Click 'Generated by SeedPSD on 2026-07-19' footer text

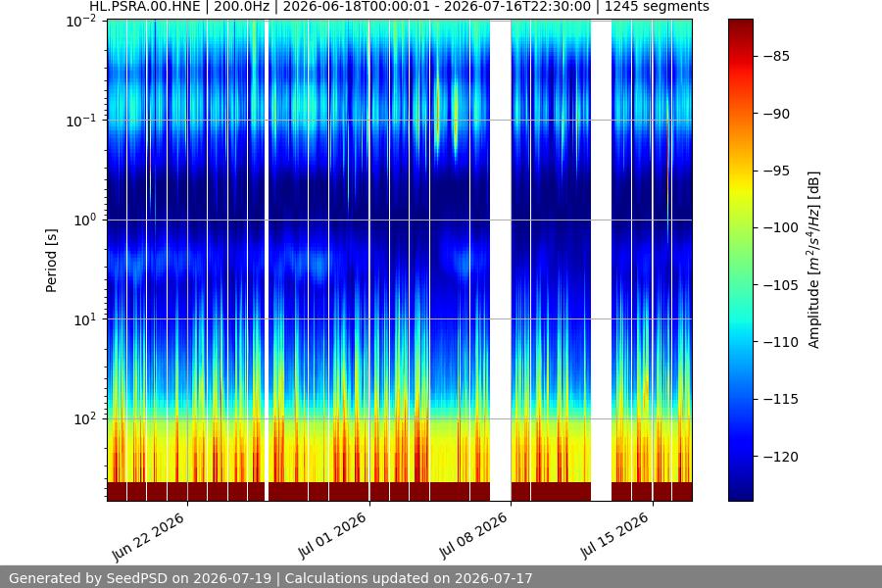140,578
